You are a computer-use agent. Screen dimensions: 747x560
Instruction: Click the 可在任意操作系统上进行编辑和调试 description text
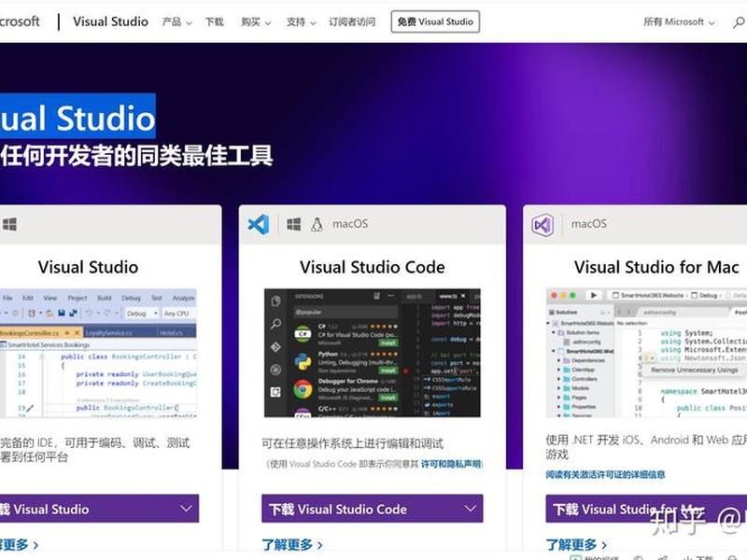pyautogui.click(x=353, y=444)
